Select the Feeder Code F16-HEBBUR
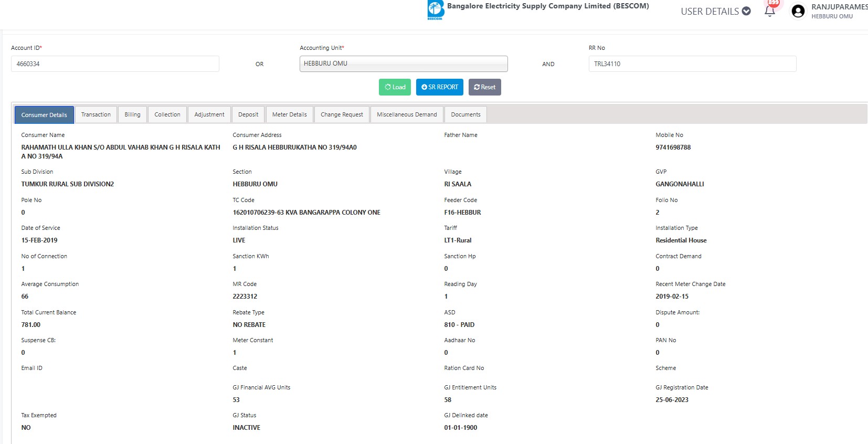The image size is (868, 444). tap(462, 213)
